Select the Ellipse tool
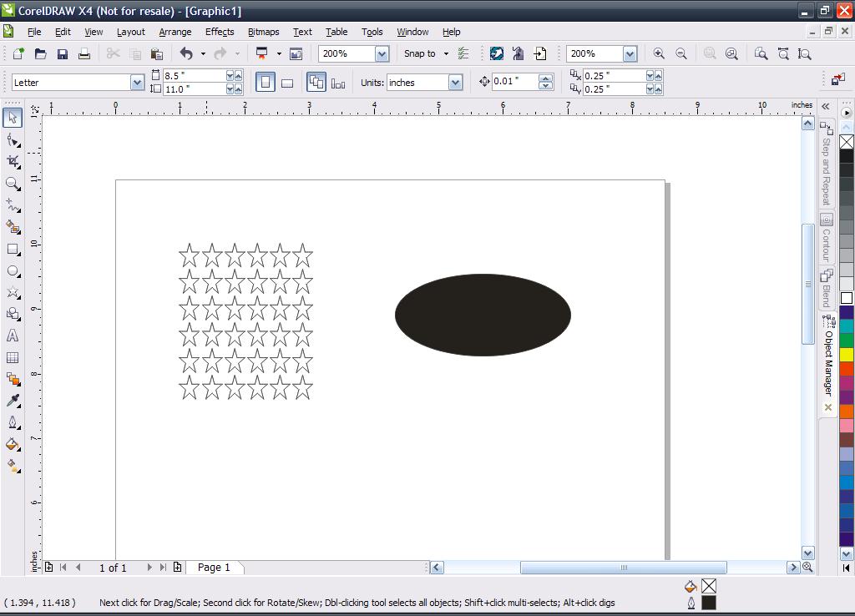 [13, 270]
